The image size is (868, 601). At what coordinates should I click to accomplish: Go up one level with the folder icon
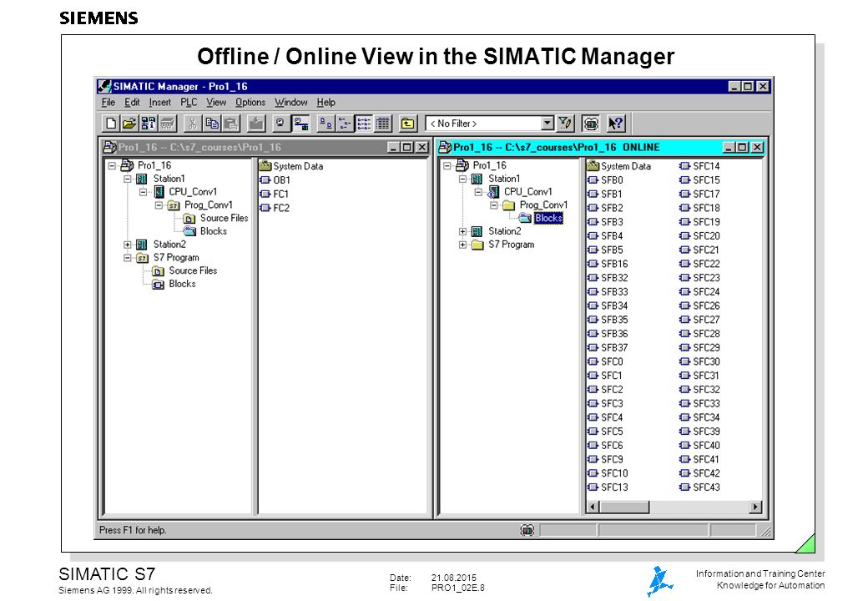click(x=407, y=124)
